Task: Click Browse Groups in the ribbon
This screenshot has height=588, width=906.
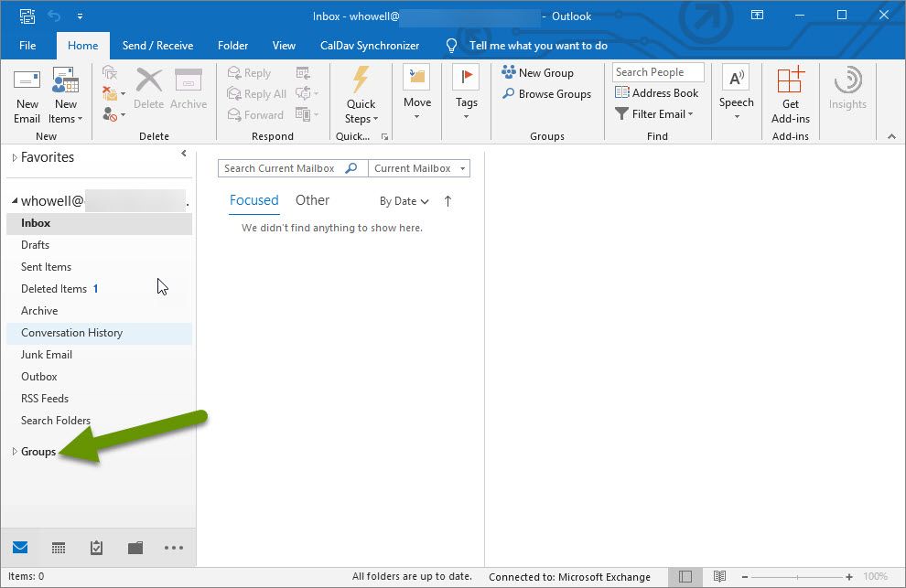Action: click(545, 94)
